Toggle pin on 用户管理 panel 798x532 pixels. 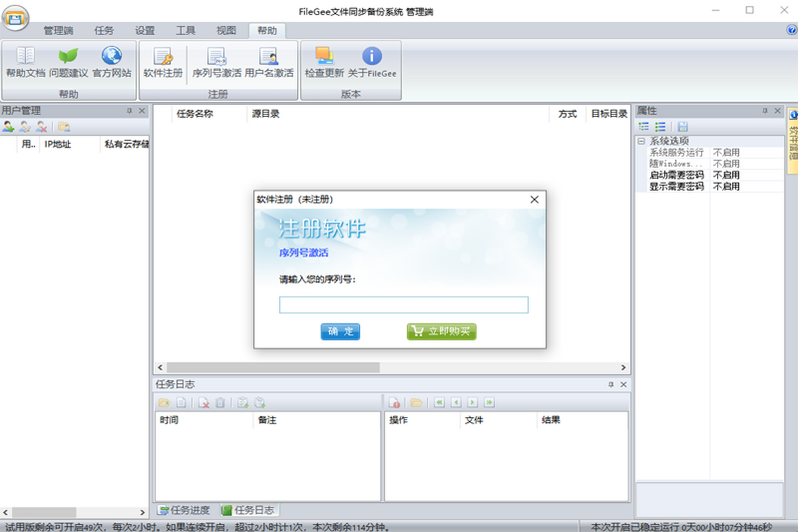tap(129, 111)
